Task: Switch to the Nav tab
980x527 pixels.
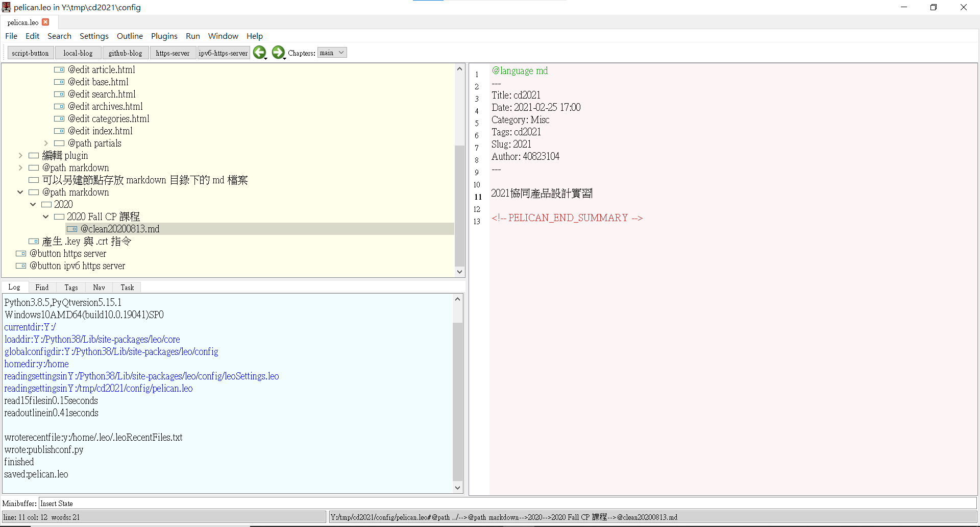Action: (x=99, y=287)
